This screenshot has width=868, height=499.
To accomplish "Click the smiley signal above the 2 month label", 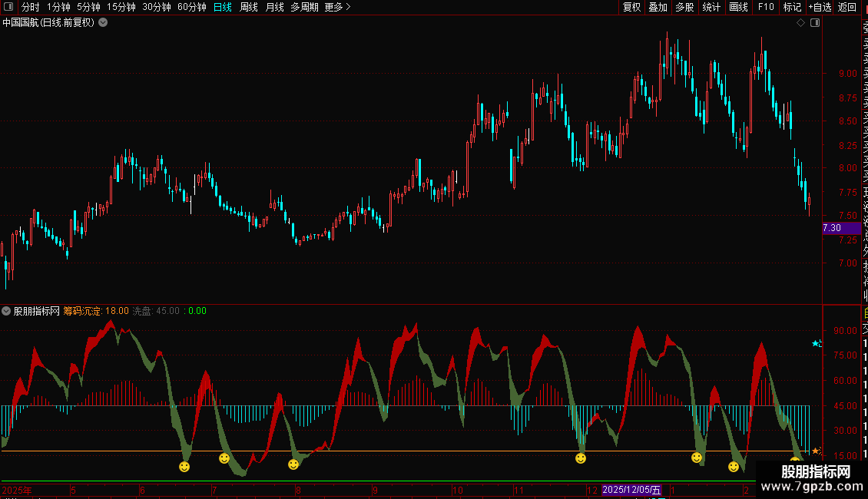I will 734,467.
